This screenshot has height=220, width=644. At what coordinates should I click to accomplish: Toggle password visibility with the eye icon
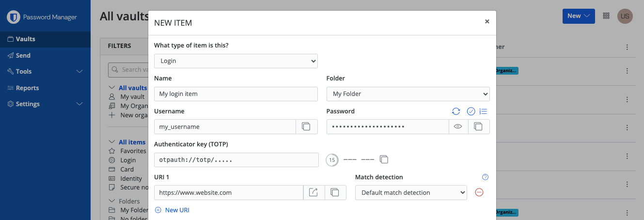[x=458, y=126]
